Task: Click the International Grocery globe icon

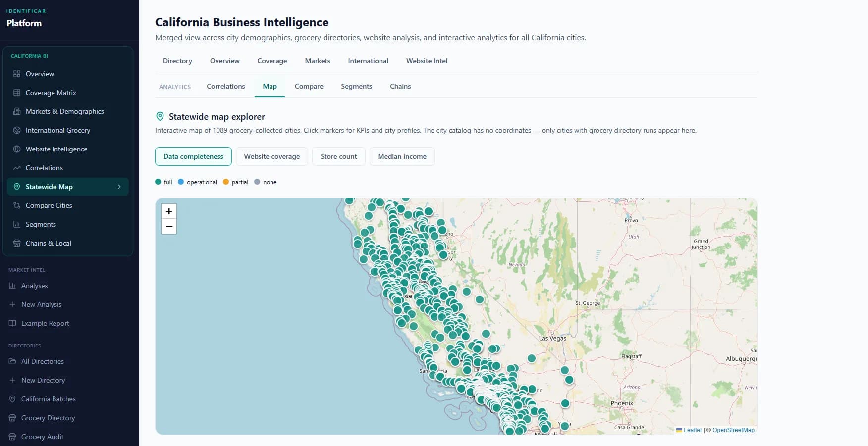Action: tap(17, 130)
